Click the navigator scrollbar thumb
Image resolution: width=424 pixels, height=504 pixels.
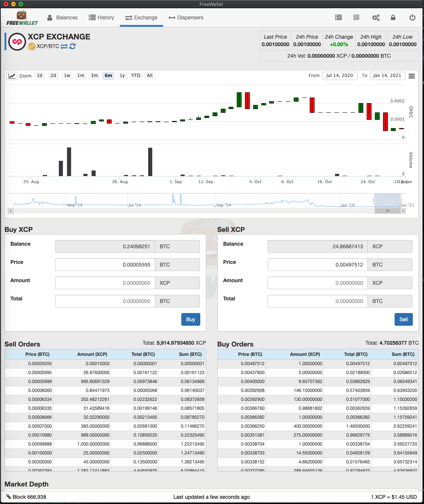[388, 211]
